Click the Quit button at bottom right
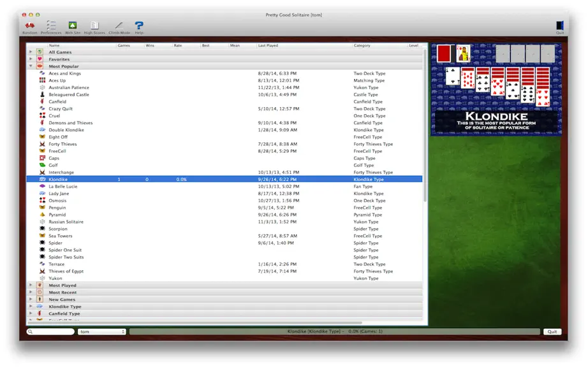 pos(552,331)
